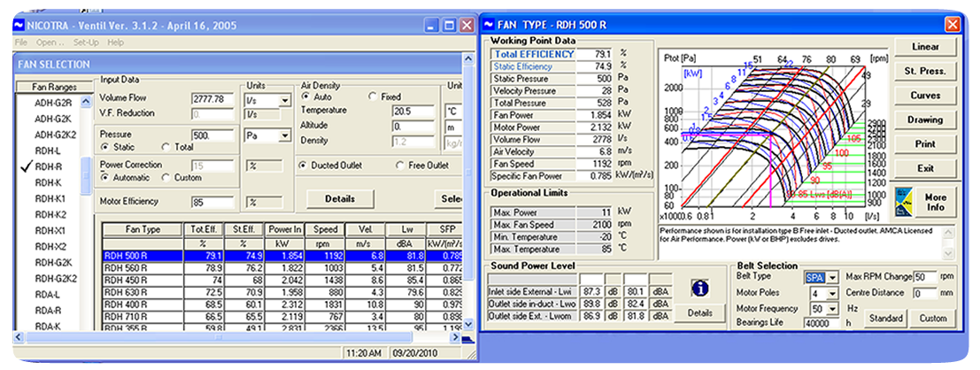Choose Custom power correction

(166, 178)
